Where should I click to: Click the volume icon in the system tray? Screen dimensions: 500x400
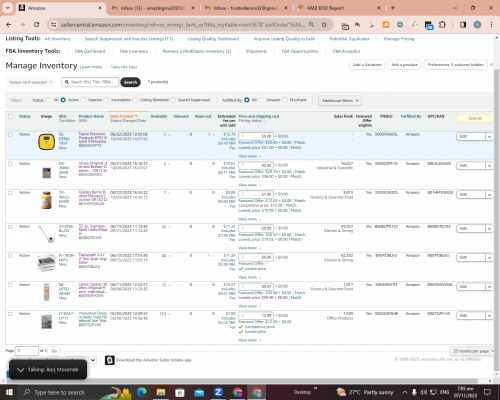(x=423, y=392)
